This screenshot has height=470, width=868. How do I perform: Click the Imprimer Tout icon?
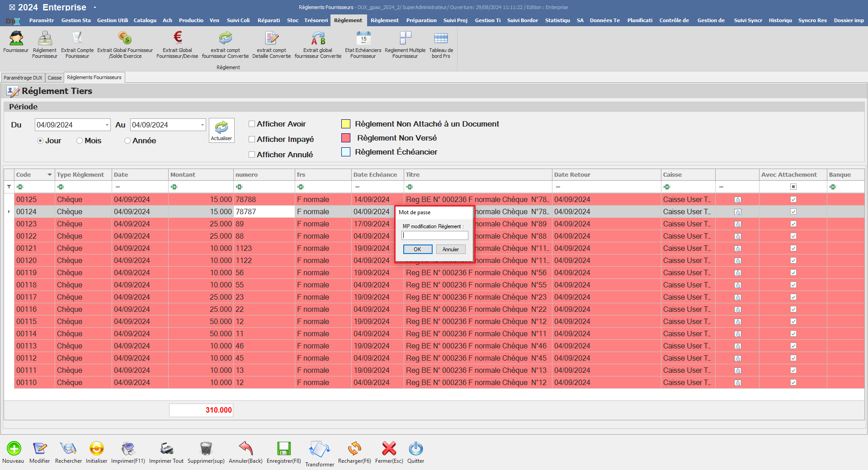click(x=166, y=448)
